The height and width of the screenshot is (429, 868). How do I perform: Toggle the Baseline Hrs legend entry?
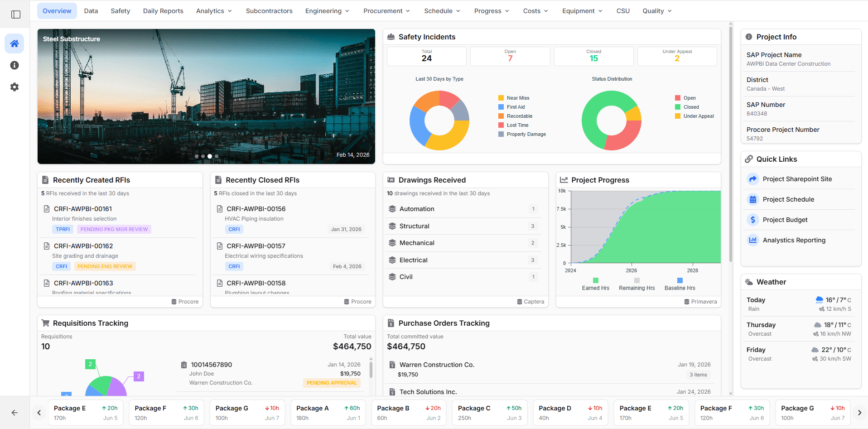pyautogui.click(x=680, y=284)
